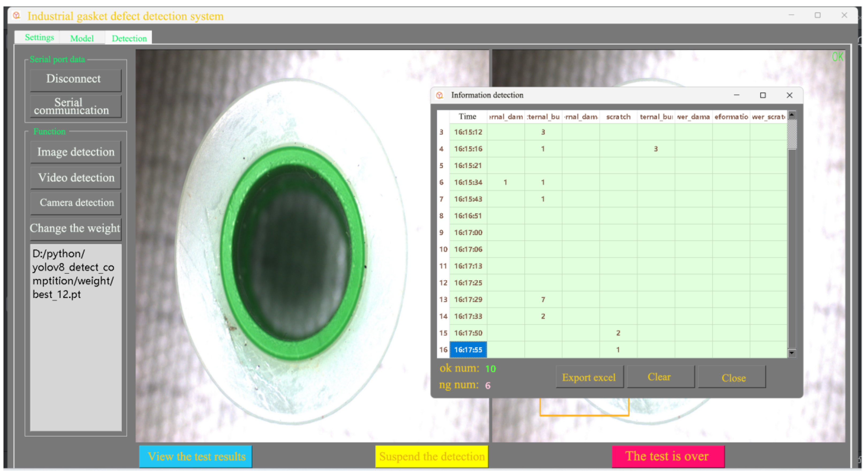Click Change the weight
The height and width of the screenshot is (476, 868).
(75, 228)
